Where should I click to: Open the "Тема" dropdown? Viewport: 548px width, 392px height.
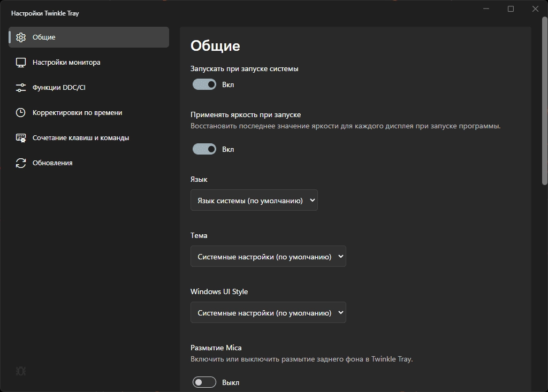point(269,257)
